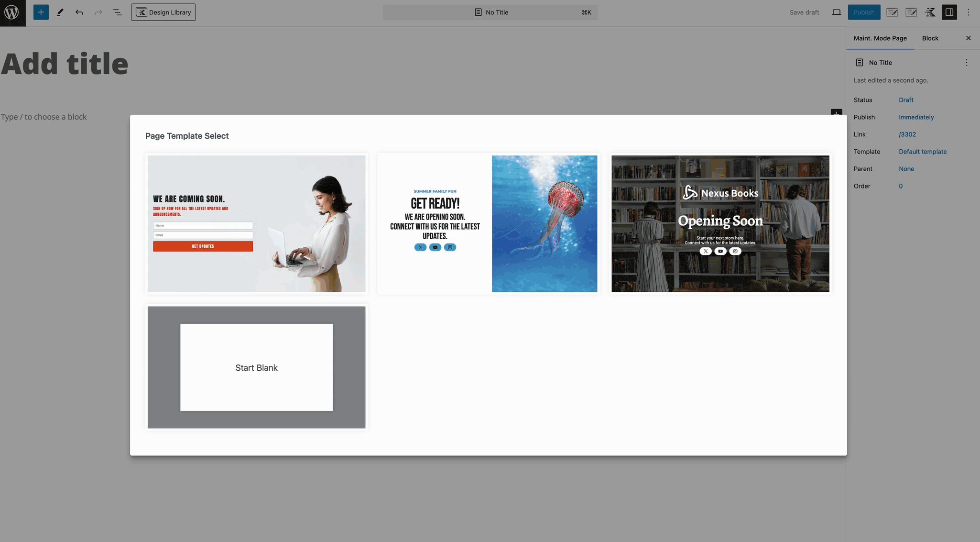Screen dimensions: 980x542
Task: Open the Default template selector
Action: (922, 152)
